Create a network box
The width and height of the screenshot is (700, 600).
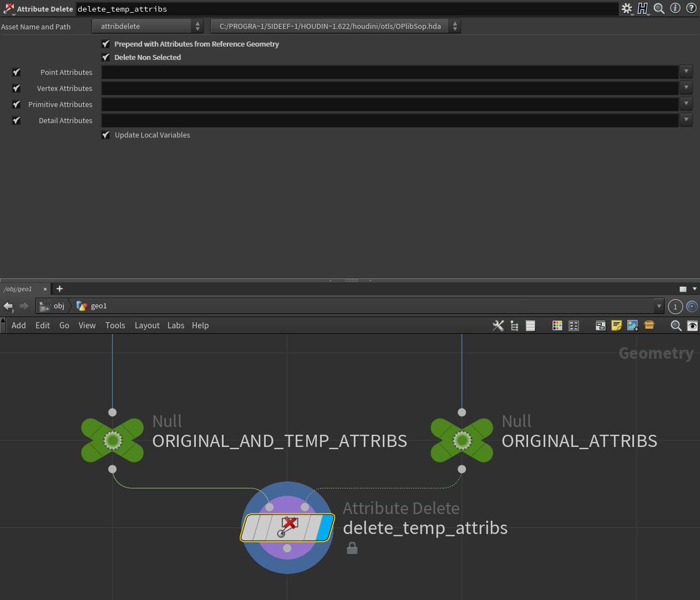[600, 325]
